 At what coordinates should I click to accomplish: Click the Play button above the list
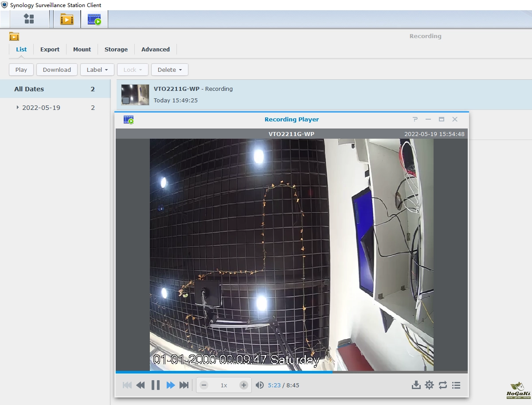21,70
